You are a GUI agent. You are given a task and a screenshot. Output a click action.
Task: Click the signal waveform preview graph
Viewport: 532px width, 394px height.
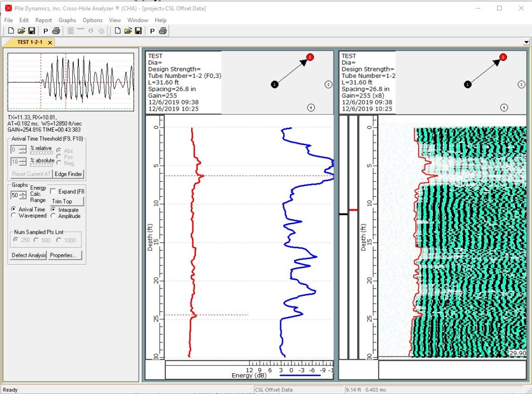pos(71,82)
